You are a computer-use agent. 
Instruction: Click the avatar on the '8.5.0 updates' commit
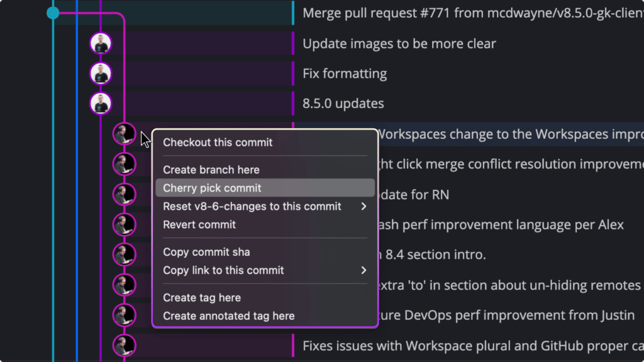coord(101,103)
